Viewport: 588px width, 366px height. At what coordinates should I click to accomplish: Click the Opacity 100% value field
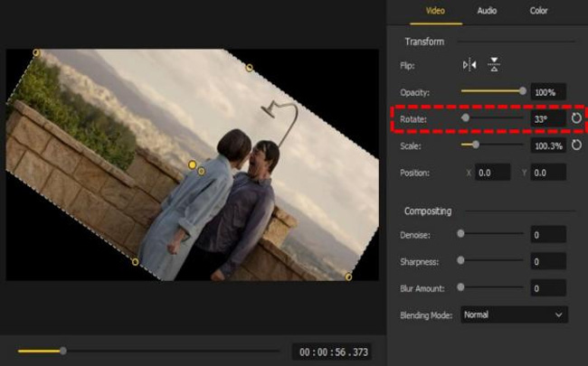click(548, 92)
